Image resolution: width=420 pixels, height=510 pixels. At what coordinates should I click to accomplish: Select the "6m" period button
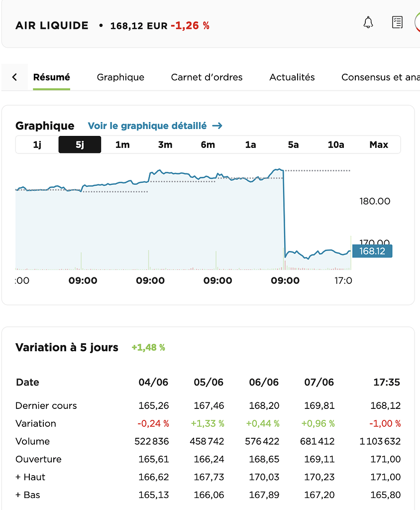click(x=208, y=144)
